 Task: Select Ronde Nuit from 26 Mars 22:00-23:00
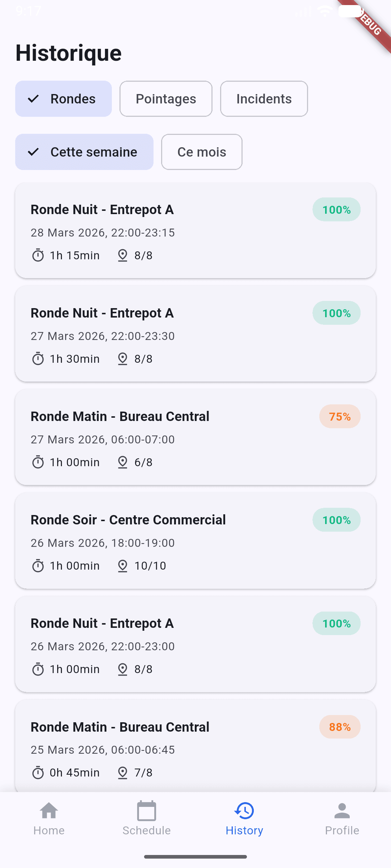pyautogui.click(x=195, y=644)
